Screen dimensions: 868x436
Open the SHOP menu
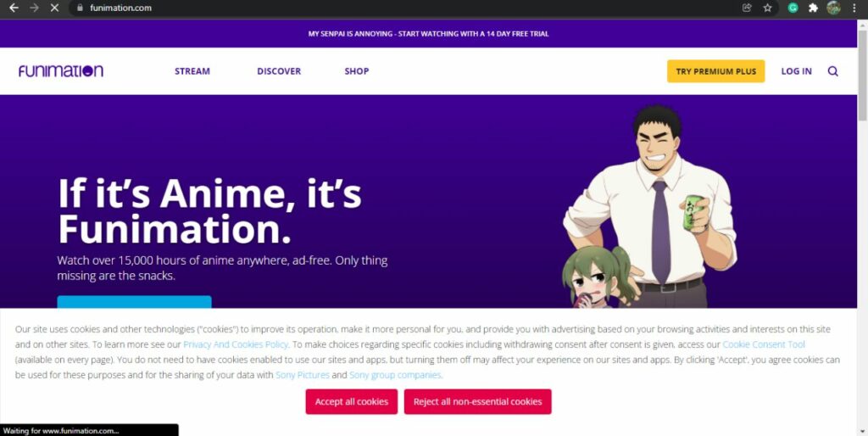[357, 71]
